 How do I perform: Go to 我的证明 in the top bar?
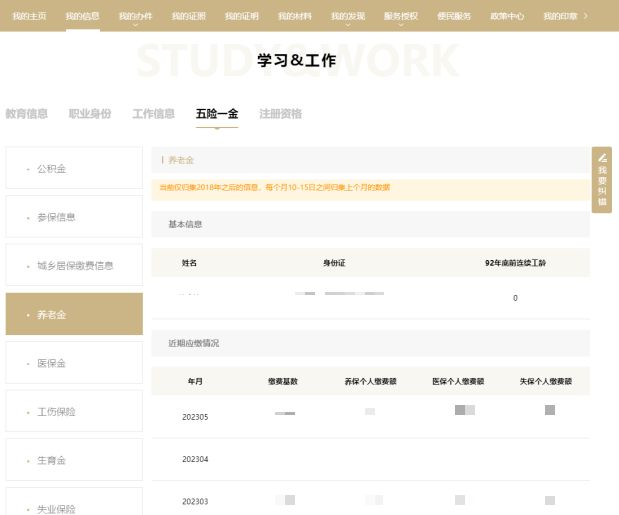(242, 16)
